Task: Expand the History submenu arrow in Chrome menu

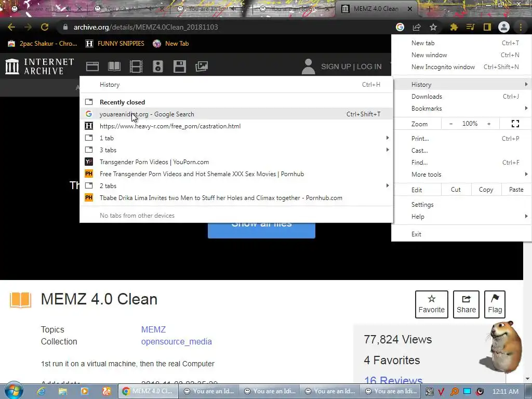Action: 526,84
